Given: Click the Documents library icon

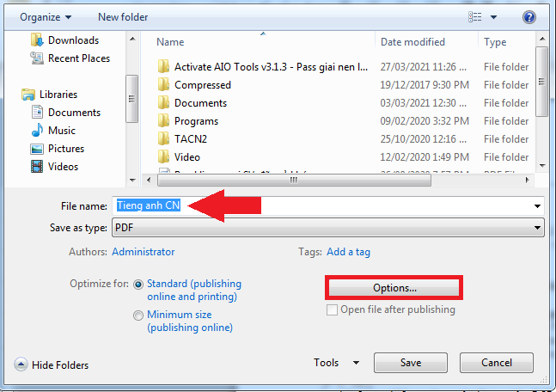Looking at the screenshot, I should (37, 112).
